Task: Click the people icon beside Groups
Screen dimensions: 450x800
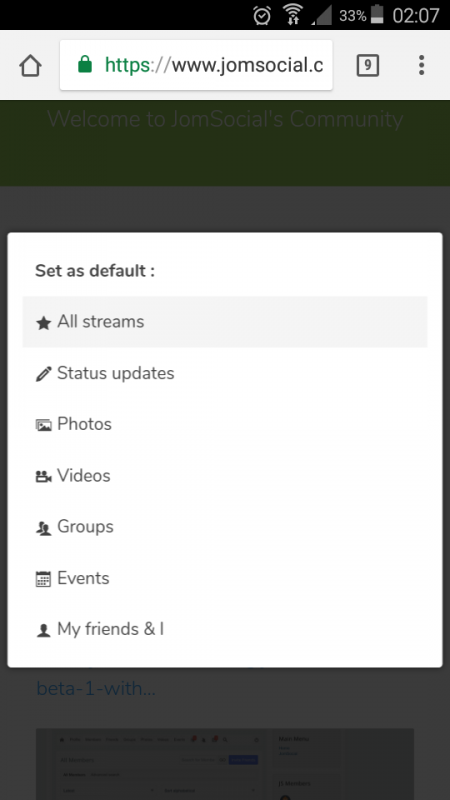Action: tap(43, 529)
